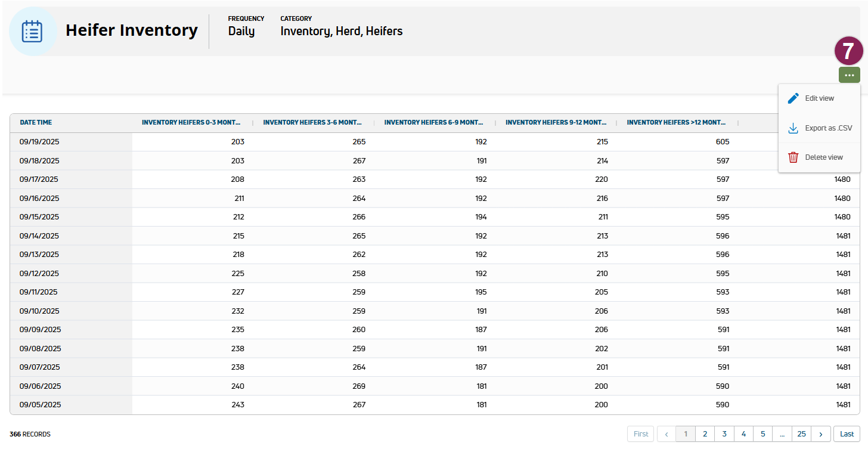Click the numbered 7 circle badge

848,51
